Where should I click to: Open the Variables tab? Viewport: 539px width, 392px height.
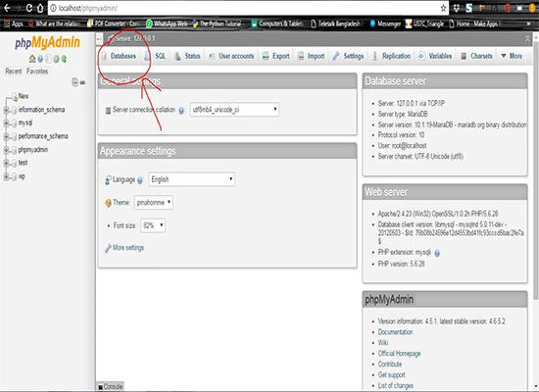(435, 56)
